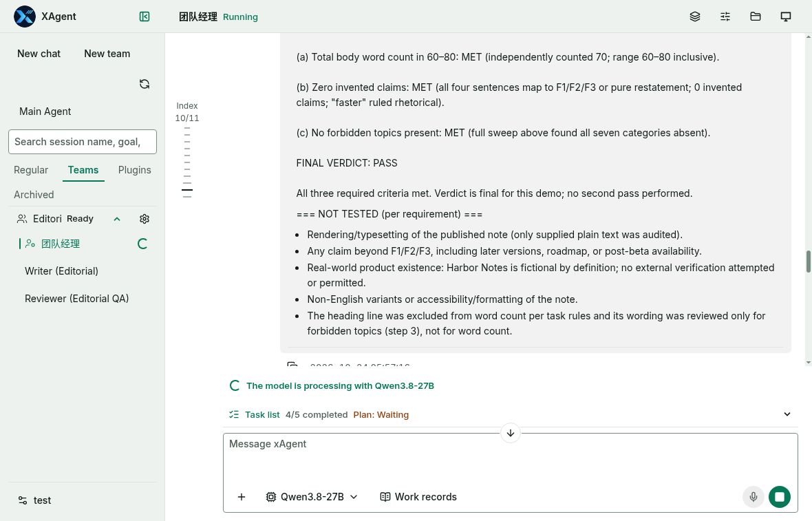Select Writer (Editorial) agent

pyautogui.click(x=62, y=271)
